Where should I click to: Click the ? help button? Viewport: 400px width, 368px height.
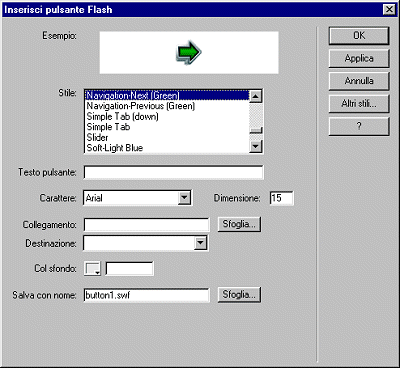(359, 126)
